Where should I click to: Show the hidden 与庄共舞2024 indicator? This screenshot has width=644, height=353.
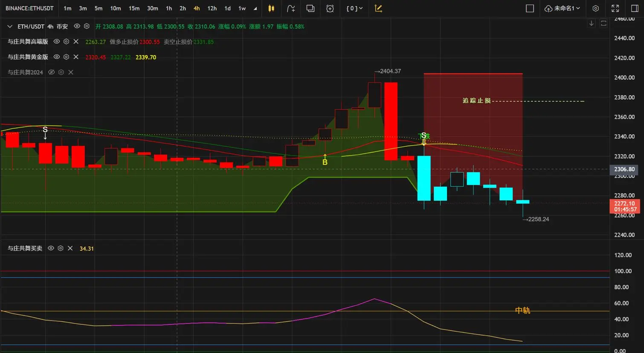pyautogui.click(x=51, y=72)
